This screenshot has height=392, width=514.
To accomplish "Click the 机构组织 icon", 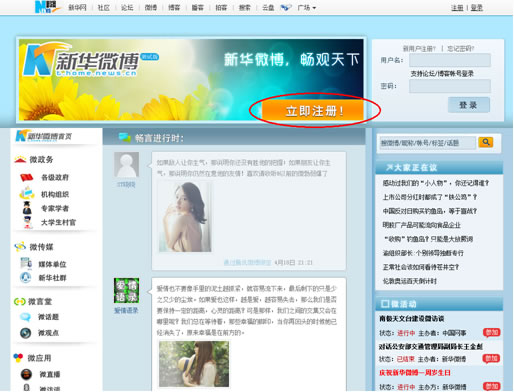I will click(x=27, y=193).
